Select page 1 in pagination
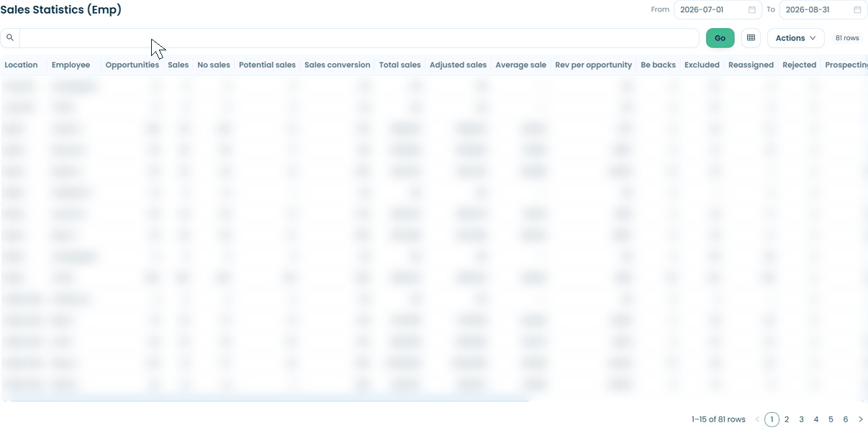This screenshot has width=868, height=446. (x=772, y=419)
